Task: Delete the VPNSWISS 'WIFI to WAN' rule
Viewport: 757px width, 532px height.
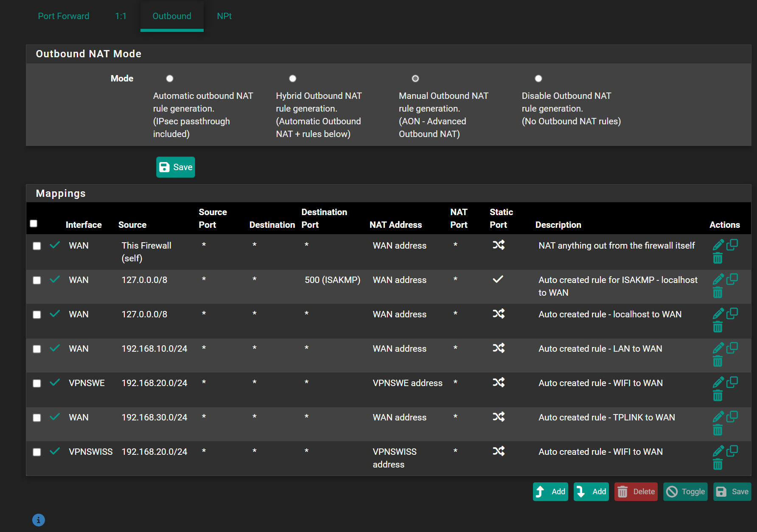Action: (x=718, y=464)
